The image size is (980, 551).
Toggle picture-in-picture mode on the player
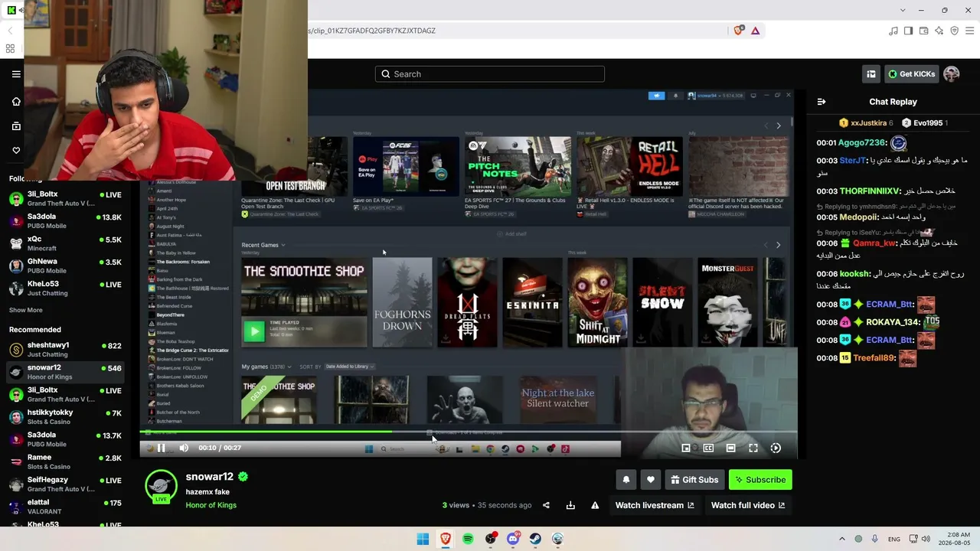686,448
